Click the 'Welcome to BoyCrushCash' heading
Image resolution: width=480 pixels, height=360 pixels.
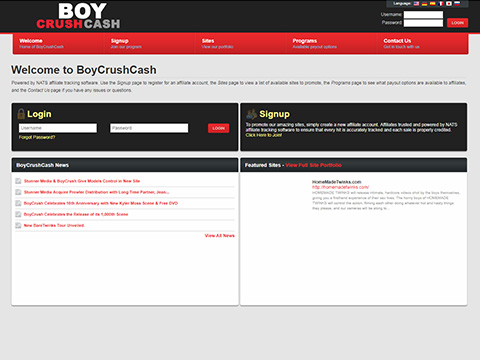[x=84, y=70]
